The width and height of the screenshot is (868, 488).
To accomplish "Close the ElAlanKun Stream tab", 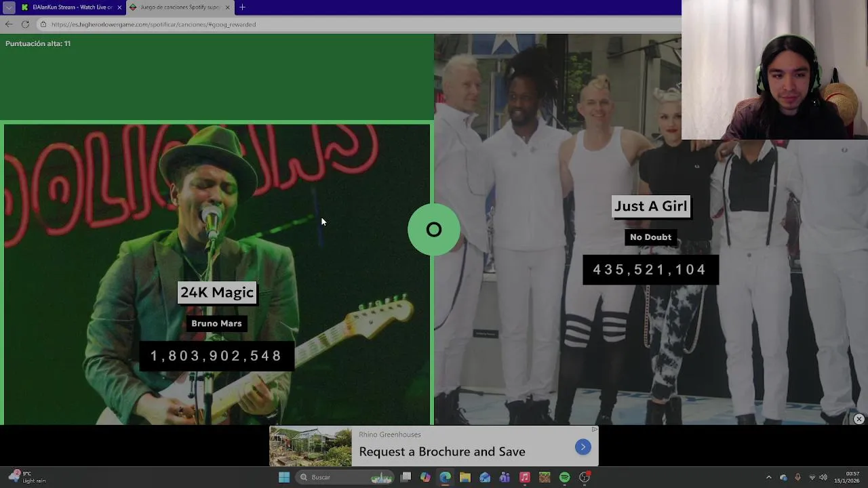I will pyautogui.click(x=119, y=7).
